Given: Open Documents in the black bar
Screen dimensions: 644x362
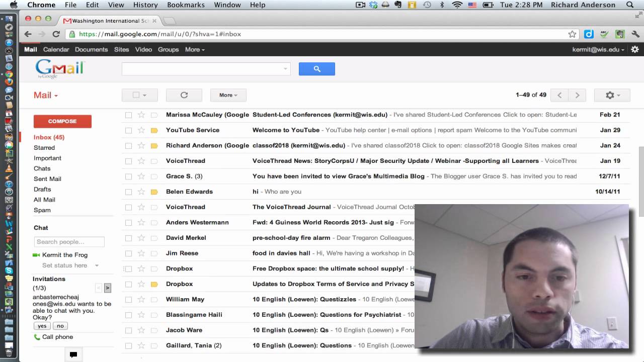Looking at the screenshot, I should pyautogui.click(x=91, y=49).
